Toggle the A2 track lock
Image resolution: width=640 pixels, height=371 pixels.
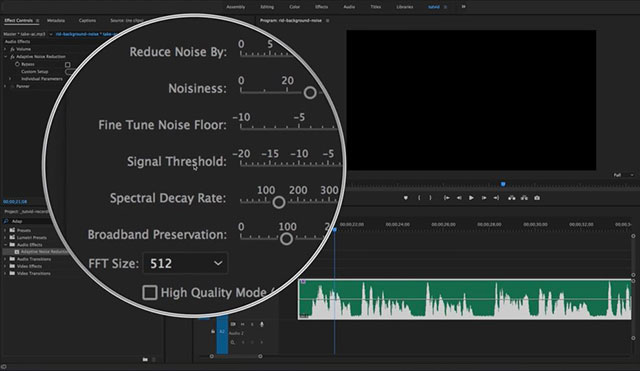(213, 331)
